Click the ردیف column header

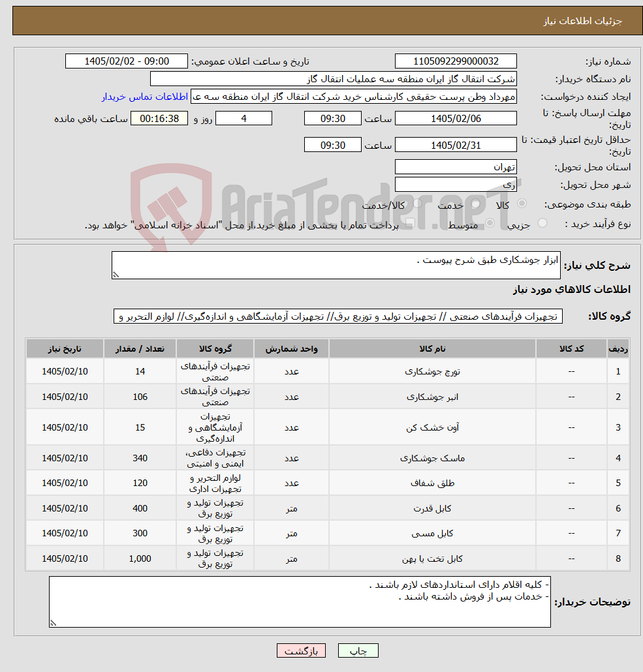point(618,349)
